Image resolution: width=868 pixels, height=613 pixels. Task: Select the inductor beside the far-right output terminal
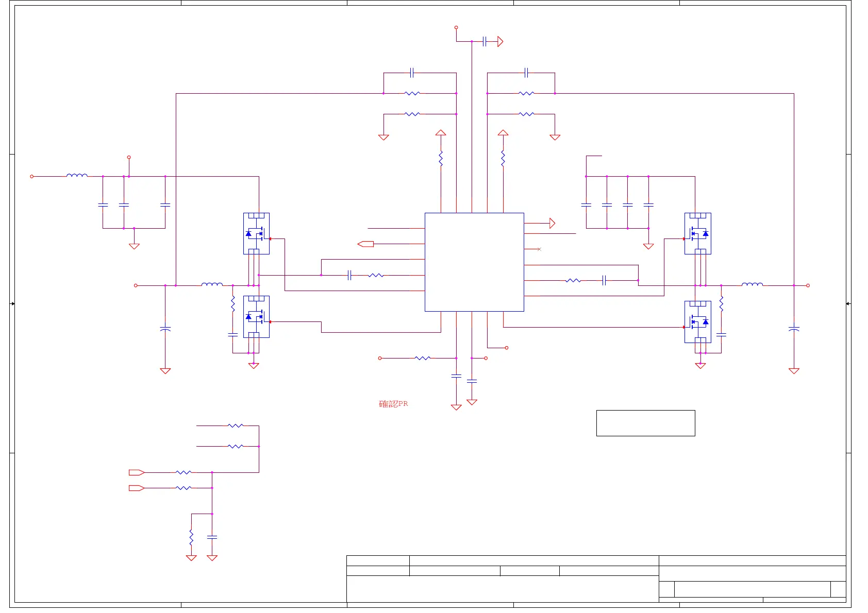tap(752, 284)
